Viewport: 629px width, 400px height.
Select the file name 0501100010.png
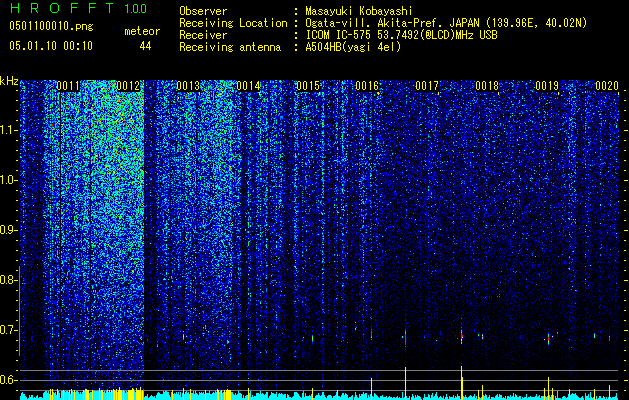tap(51, 27)
